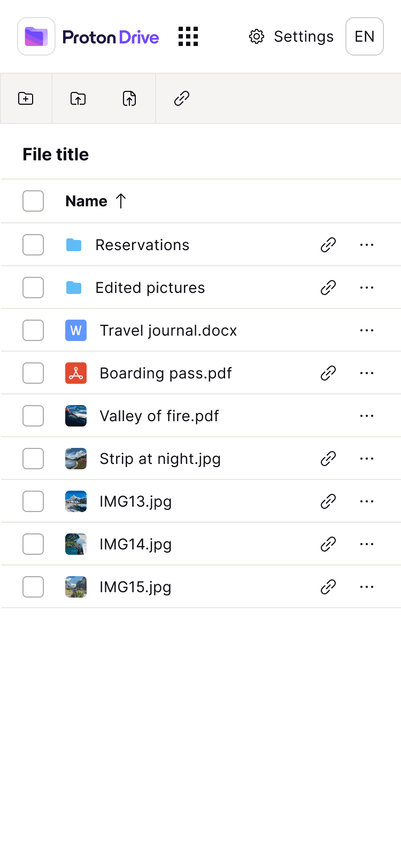Open the Reservations folder
This screenshot has height=868, width=401.
click(x=142, y=245)
